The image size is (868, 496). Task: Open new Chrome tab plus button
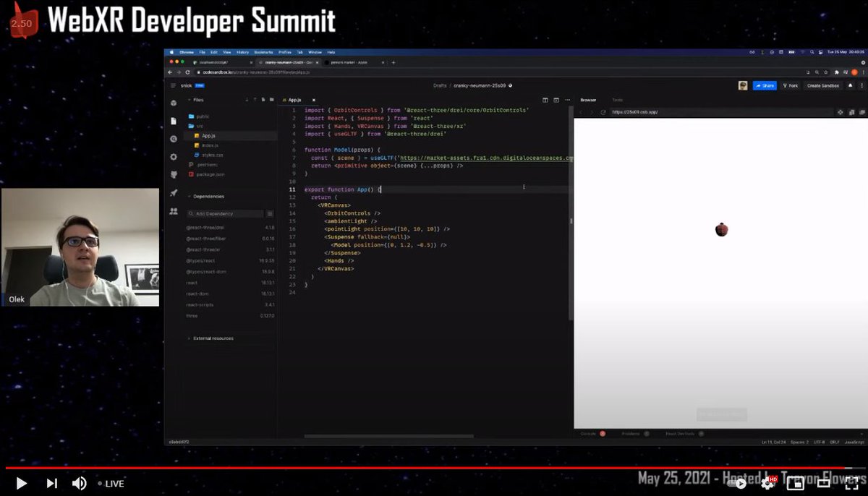tap(393, 63)
